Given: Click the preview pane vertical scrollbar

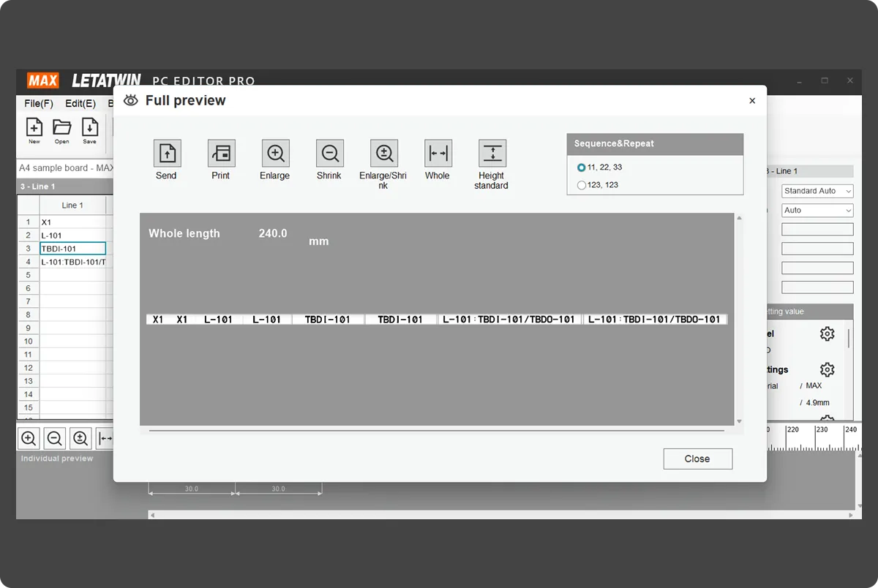Looking at the screenshot, I should [739, 320].
